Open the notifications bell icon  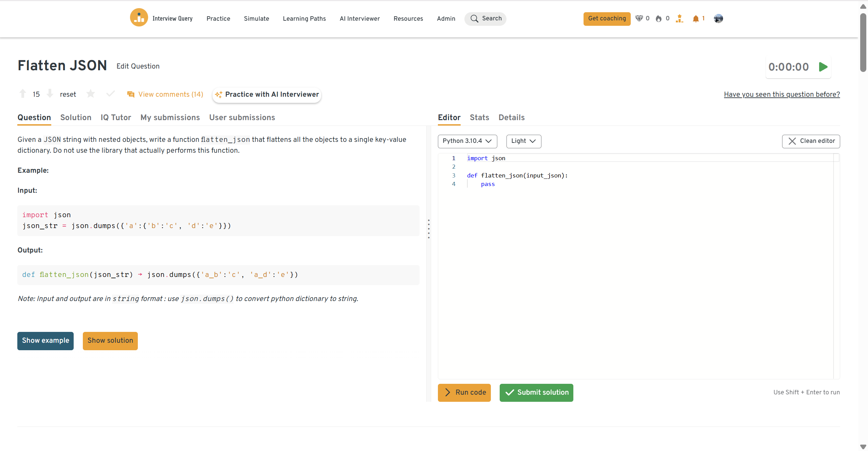point(696,19)
